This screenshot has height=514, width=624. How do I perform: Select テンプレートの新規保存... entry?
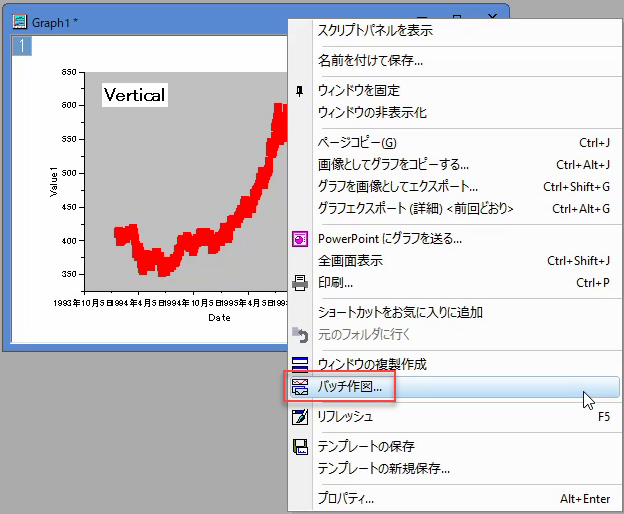click(454, 468)
